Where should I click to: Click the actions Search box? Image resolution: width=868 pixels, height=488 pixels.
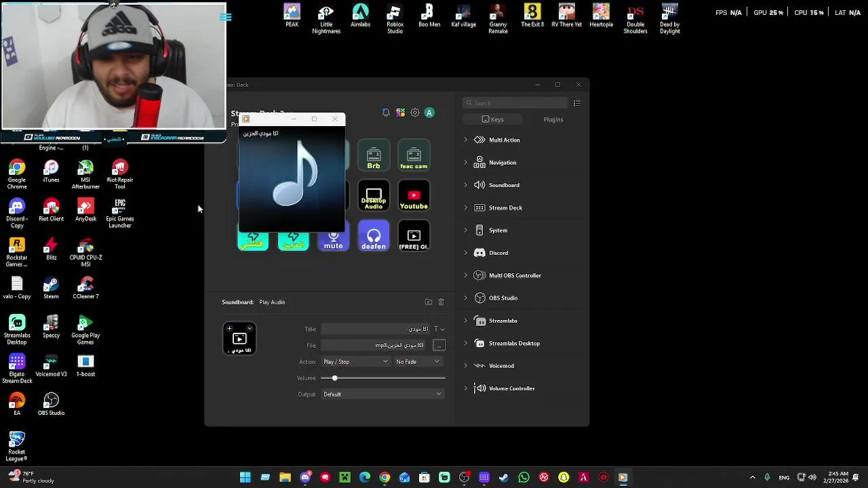point(515,103)
